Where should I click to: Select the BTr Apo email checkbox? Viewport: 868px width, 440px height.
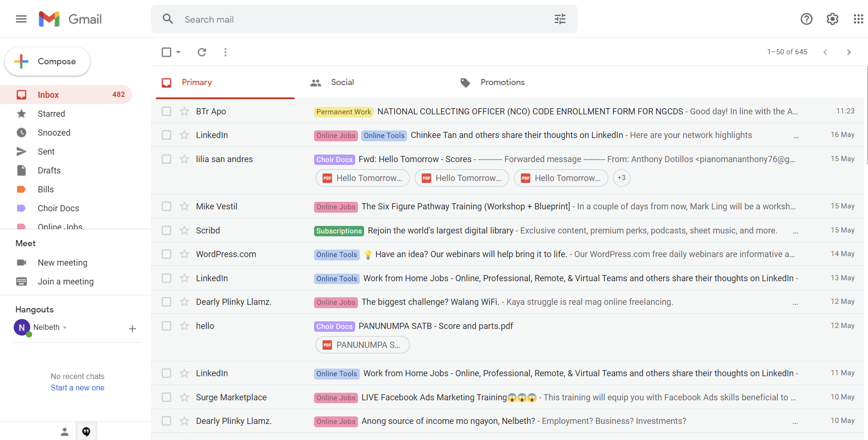click(166, 111)
